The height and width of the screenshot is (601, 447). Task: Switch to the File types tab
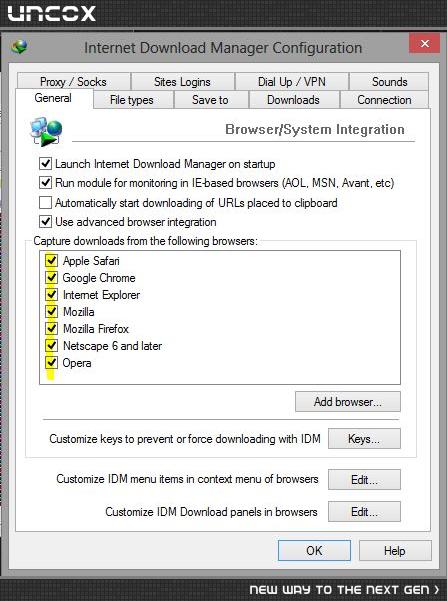tap(132, 100)
